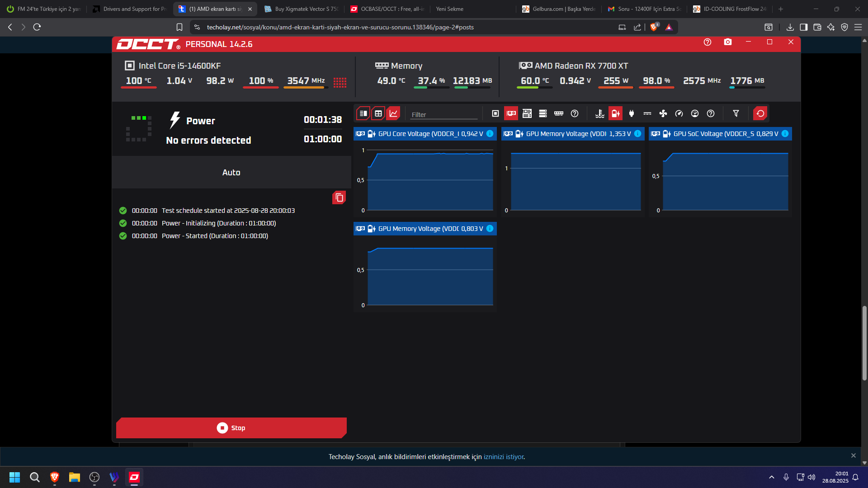
Task: Switch to Drivers and Support browser tab
Action: [130, 9]
